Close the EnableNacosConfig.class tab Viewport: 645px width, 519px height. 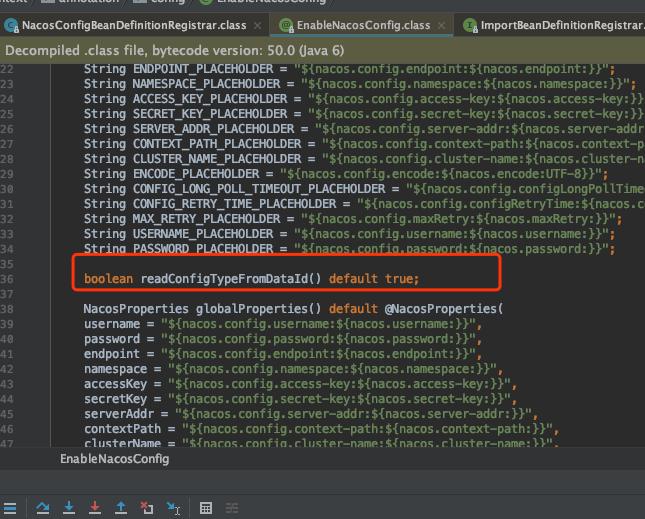441,26
